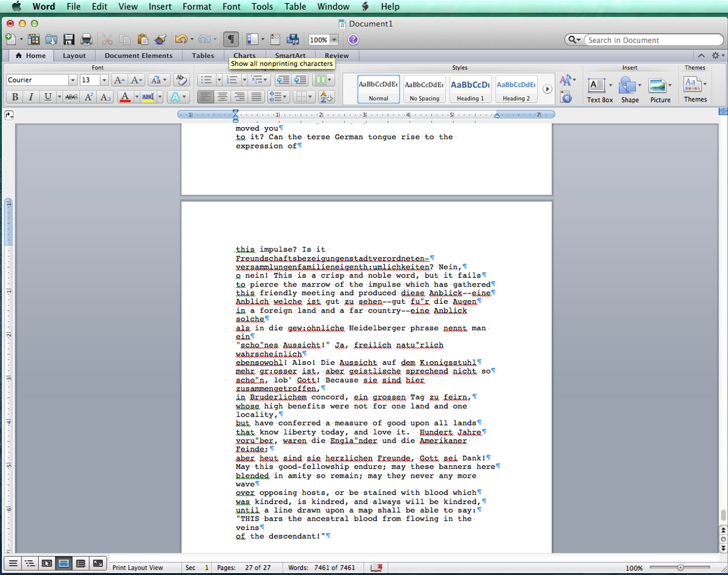Viewport: 728px width, 575px height.
Task: Click the Search in Document field
Action: coord(652,40)
